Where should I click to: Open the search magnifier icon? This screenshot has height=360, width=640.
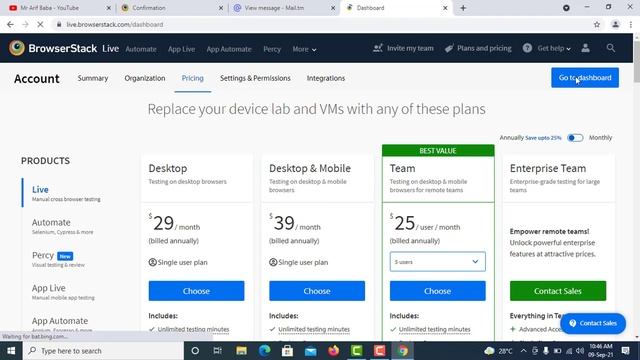611,48
